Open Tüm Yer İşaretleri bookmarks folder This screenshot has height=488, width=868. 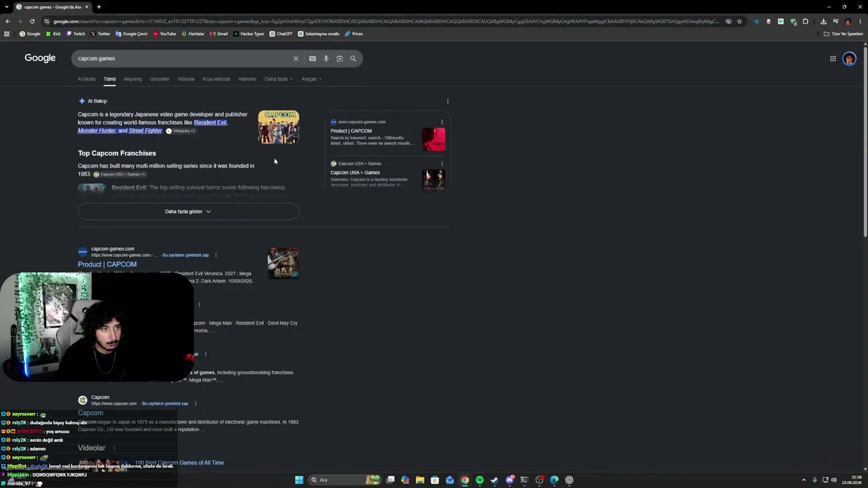844,34
